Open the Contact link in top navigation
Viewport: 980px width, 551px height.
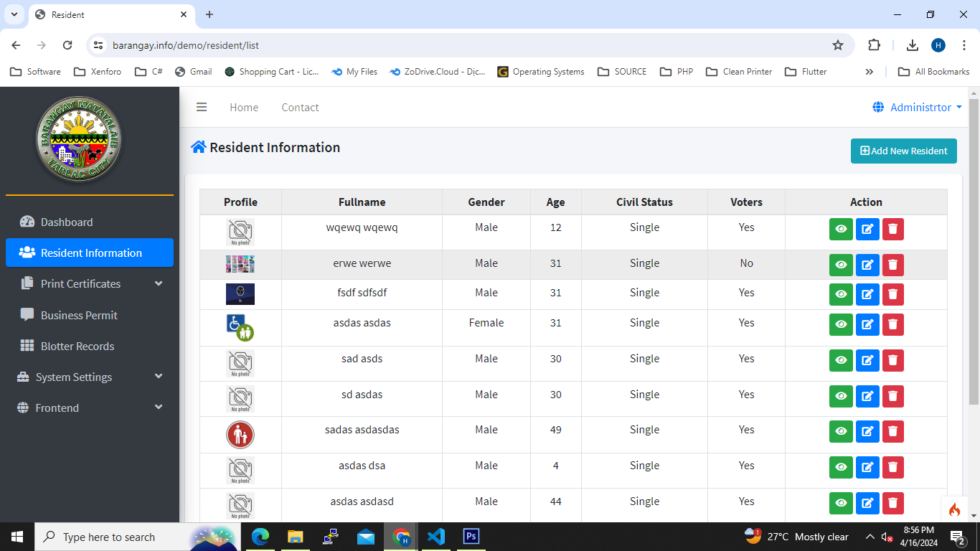(x=300, y=108)
